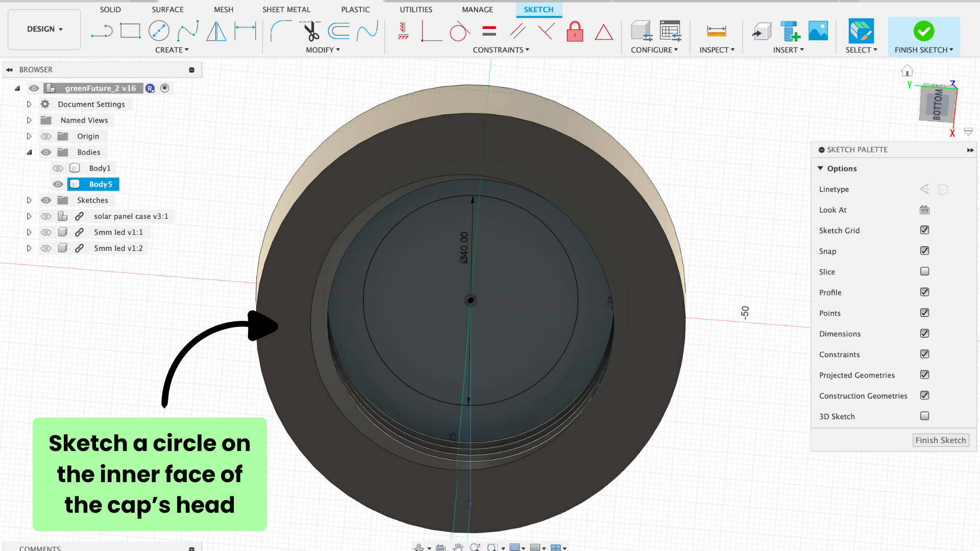Enable the Slice checkbox
Screen dimensions: 980x551
pos(924,271)
